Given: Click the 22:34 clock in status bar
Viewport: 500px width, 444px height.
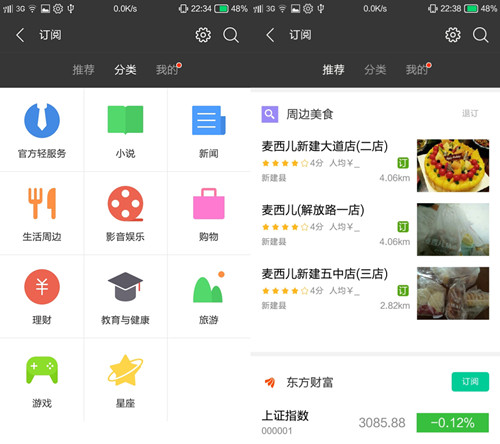Looking at the screenshot, I should (201, 8).
